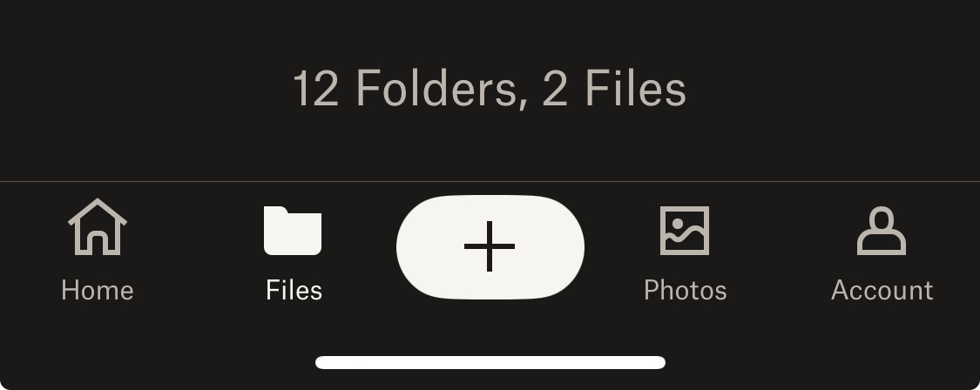The width and height of the screenshot is (980, 390).
Task: Open the Photos picture icon
Action: pos(685,231)
